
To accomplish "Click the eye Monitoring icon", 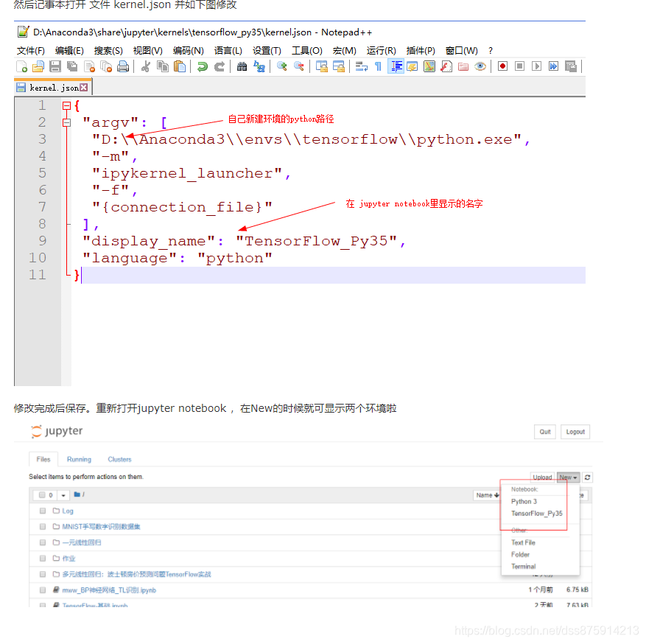I will coord(480,66).
